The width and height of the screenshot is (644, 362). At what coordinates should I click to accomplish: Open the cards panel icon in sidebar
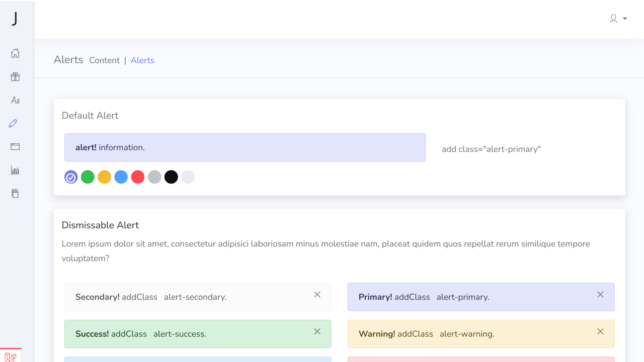(15, 146)
